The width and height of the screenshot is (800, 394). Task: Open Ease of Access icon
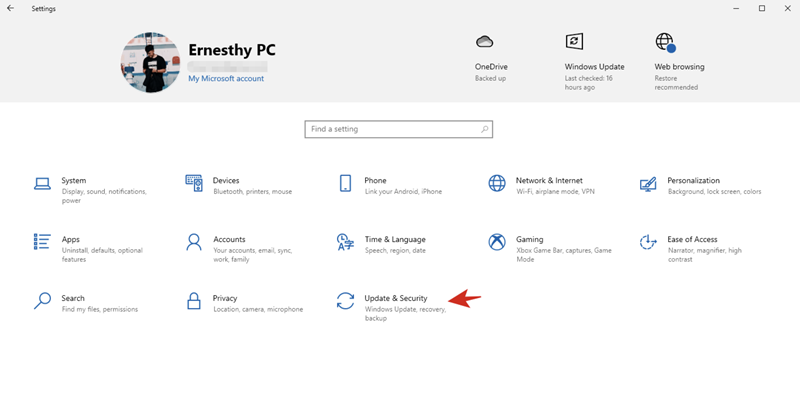pos(648,242)
